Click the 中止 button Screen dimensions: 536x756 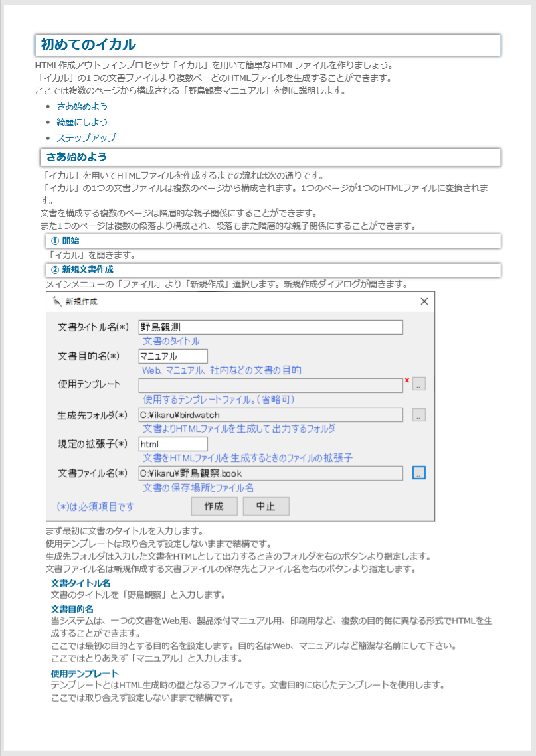tap(266, 506)
